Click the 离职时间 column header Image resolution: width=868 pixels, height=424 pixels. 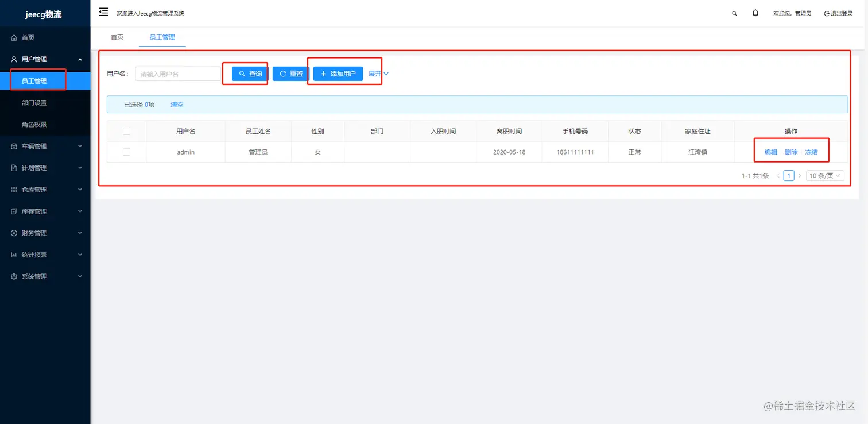(x=509, y=131)
